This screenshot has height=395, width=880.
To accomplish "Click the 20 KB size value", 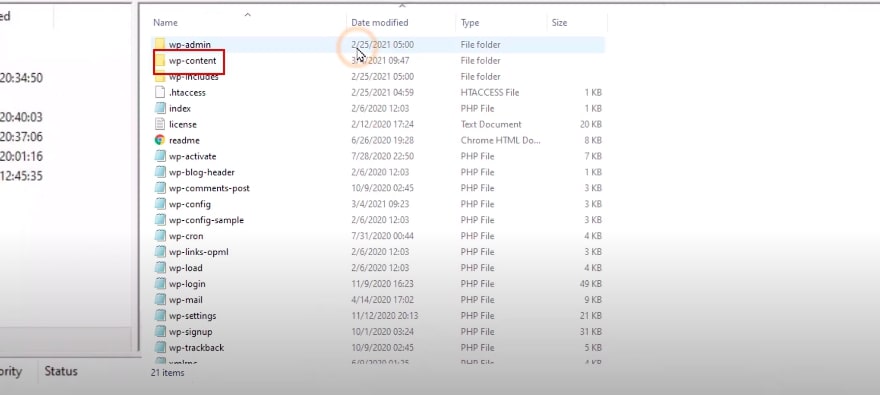I will [590, 125].
